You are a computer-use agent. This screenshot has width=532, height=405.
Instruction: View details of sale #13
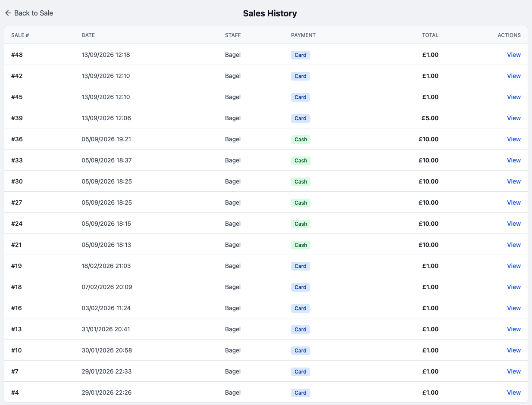pyautogui.click(x=513, y=329)
